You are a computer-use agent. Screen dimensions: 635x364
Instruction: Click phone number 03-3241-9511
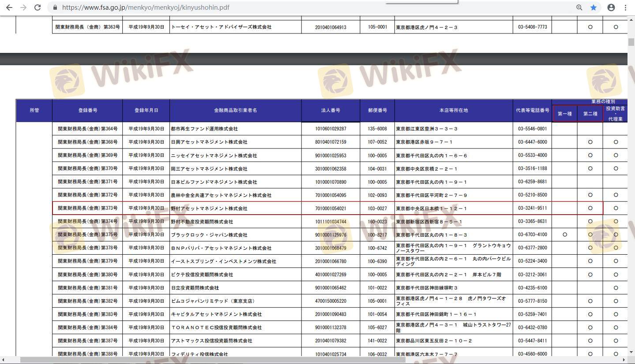pyautogui.click(x=532, y=208)
